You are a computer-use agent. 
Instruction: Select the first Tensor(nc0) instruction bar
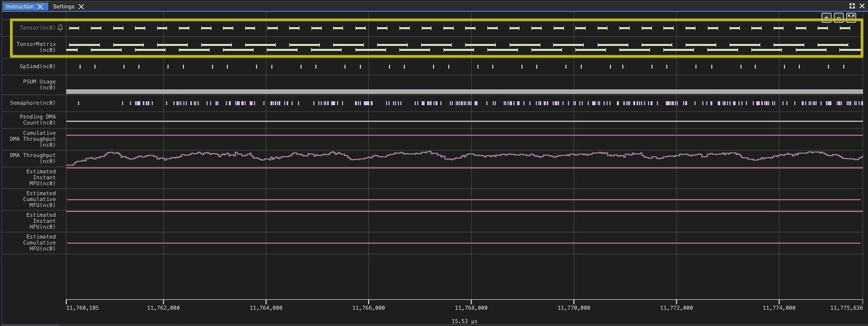(74, 28)
